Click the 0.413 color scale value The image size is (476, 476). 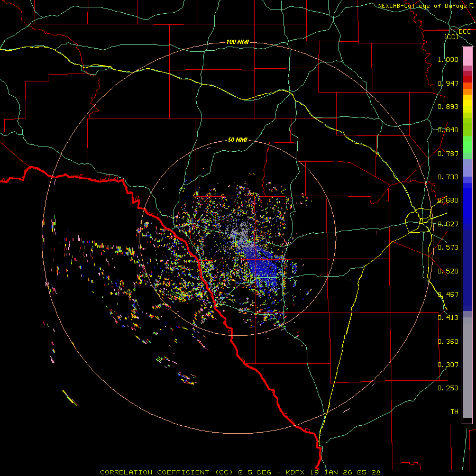(x=448, y=318)
